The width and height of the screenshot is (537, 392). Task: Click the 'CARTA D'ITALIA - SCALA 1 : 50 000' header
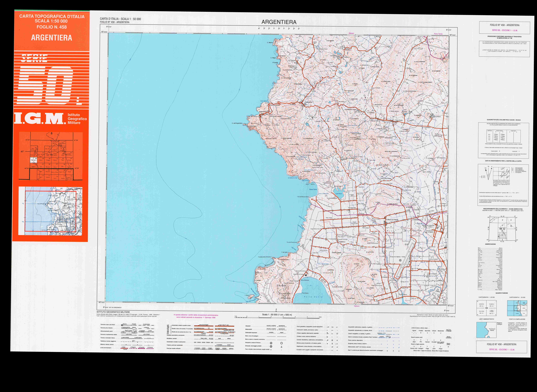[120, 19]
